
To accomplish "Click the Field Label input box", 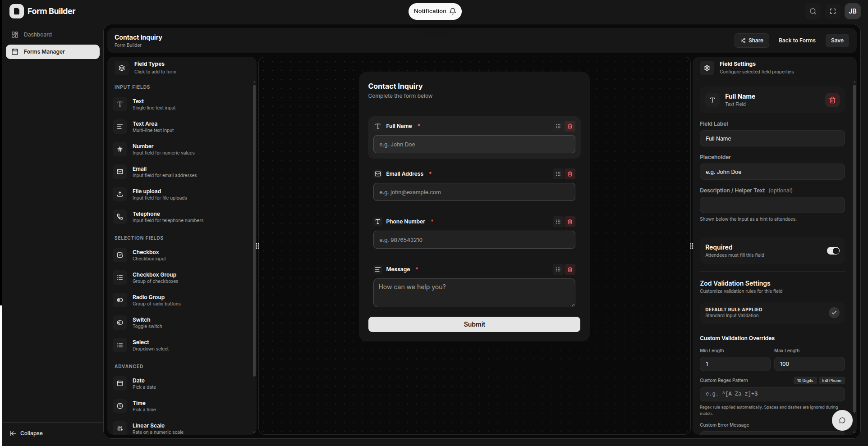I will tap(772, 138).
